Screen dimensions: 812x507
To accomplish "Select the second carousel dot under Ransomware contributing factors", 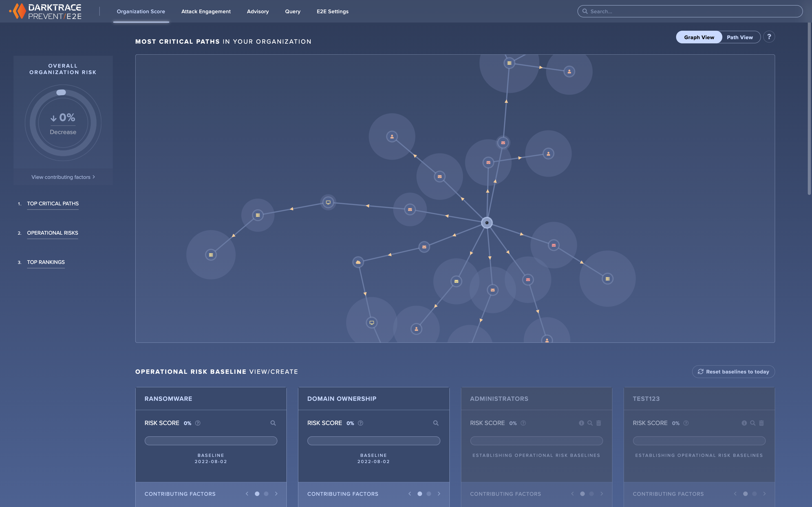I will [x=266, y=493].
